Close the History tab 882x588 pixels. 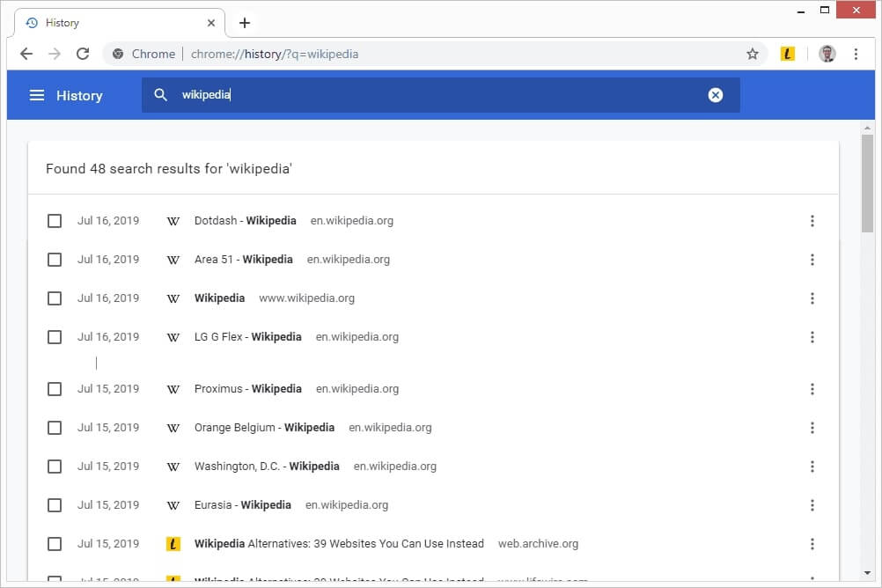click(211, 23)
